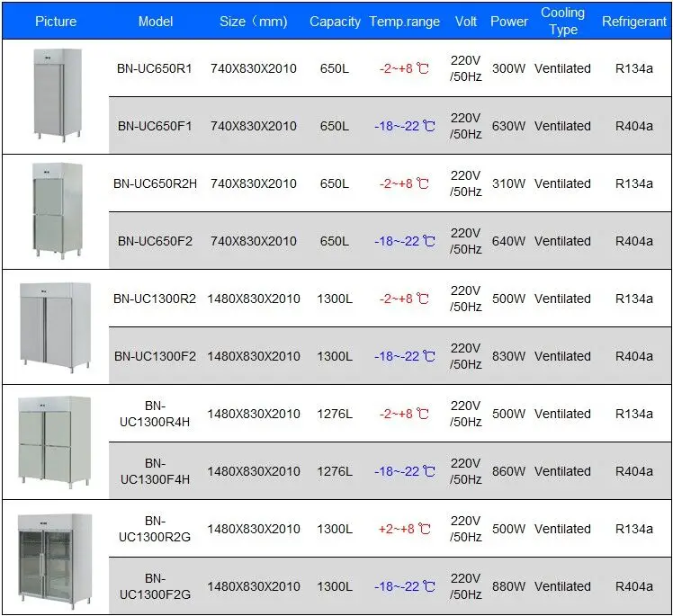Click the single-door upright fridge picture
The width and height of the screenshot is (673, 616).
tap(58, 95)
